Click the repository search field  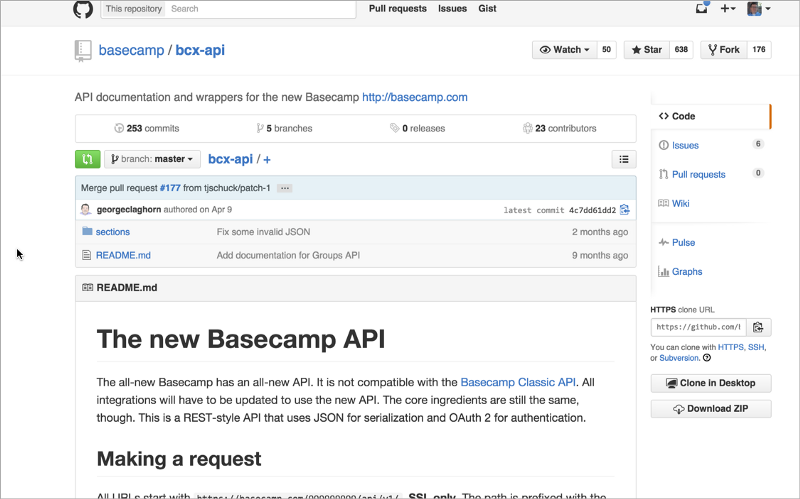[260, 9]
